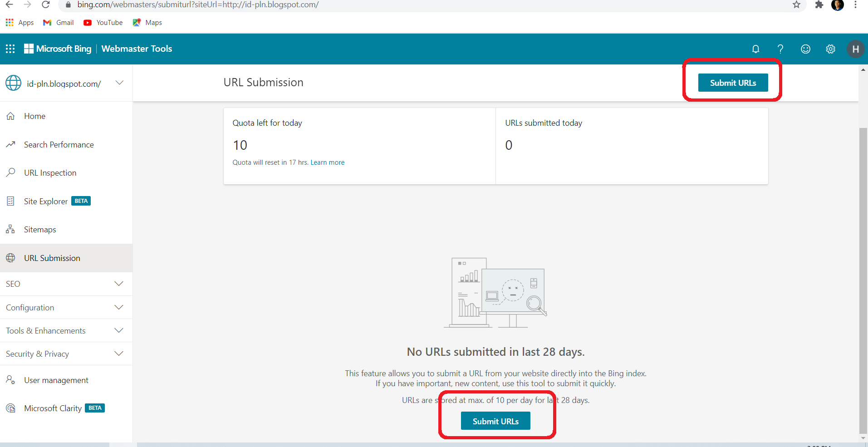Open the help question mark icon
The image size is (868, 447).
coord(780,49)
